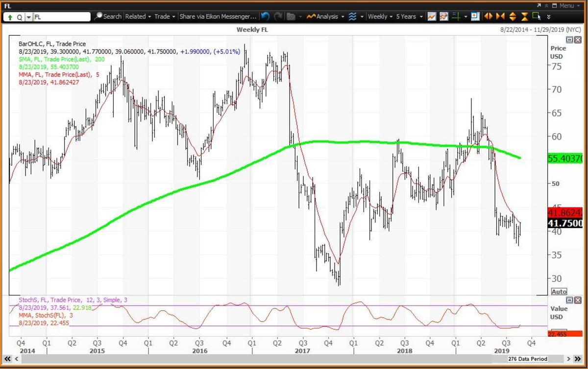Toggle the Auto scale button on price axis

coord(559,292)
